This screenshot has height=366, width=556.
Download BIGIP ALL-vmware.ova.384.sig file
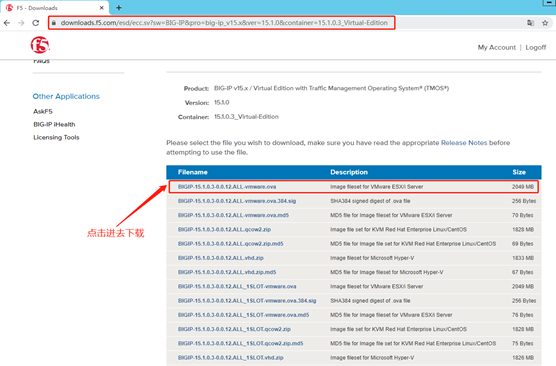click(237, 201)
